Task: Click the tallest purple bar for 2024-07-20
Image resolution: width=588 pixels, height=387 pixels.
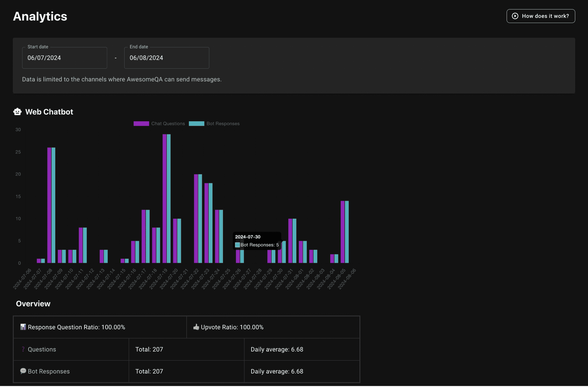Action: point(164,198)
